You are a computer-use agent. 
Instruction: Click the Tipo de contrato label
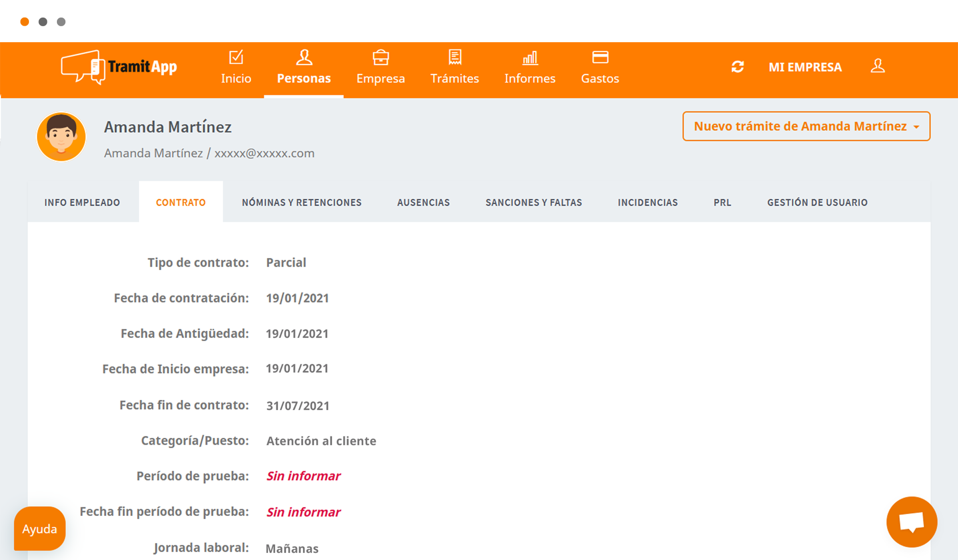point(198,262)
